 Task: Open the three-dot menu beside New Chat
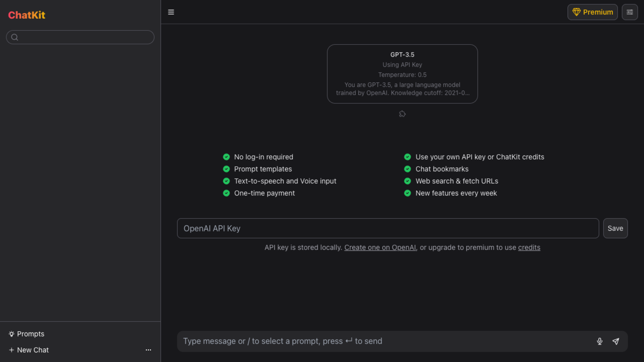click(148, 350)
